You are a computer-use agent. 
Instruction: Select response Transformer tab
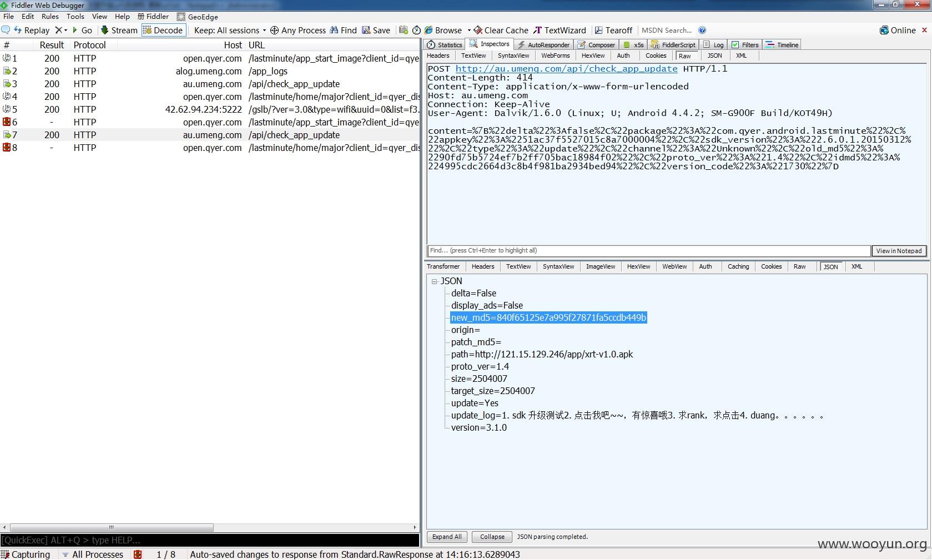point(443,266)
